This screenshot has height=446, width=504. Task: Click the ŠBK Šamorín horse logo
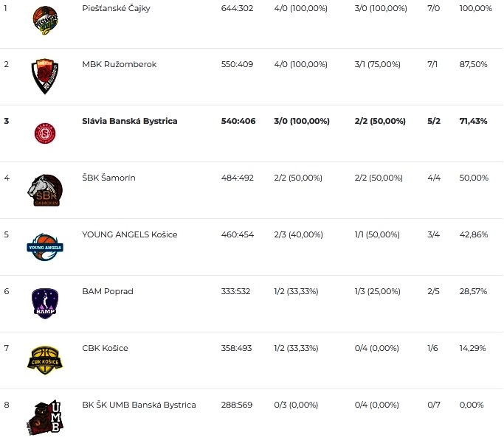click(45, 190)
